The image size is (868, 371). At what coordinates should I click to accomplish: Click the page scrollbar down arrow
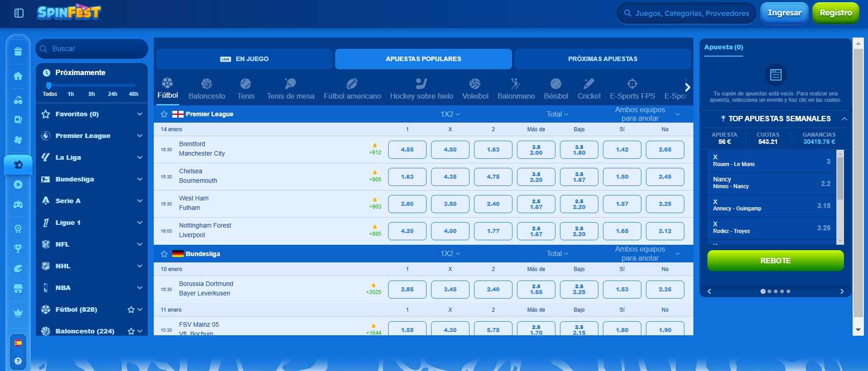click(x=858, y=330)
